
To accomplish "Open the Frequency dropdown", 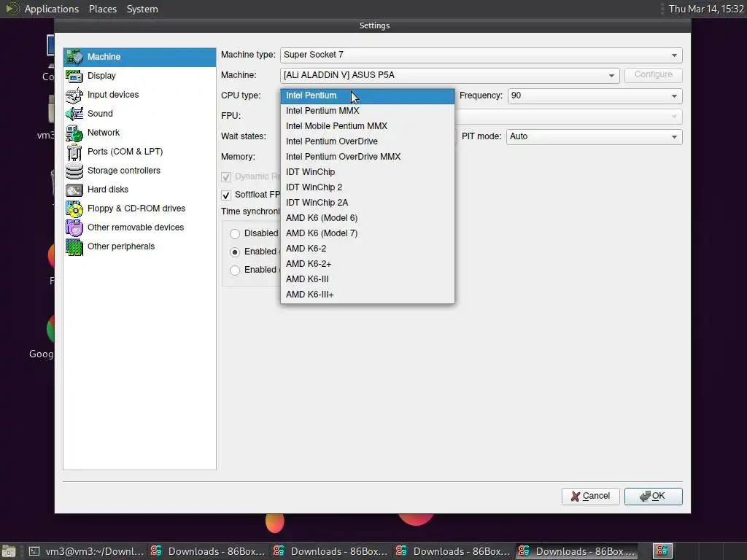I will (x=595, y=96).
